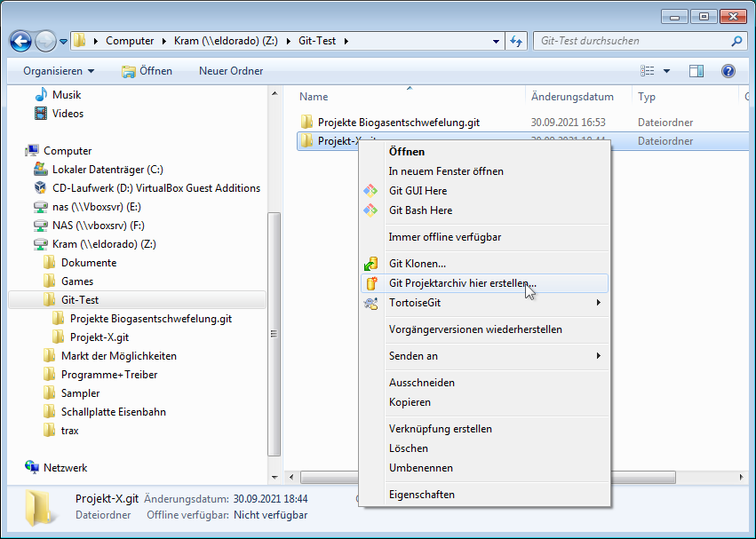The width and height of the screenshot is (756, 539).
Task: Click the Programme+Treiber folder icon
Action: pyautogui.click(x=49, y=375)
